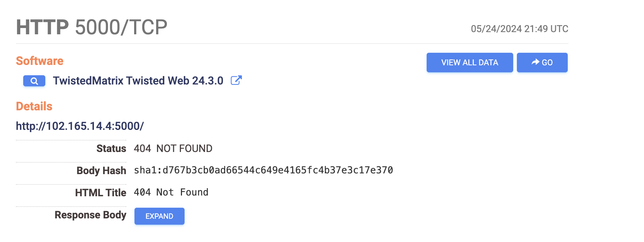Click the bold HTTP protocol heading word
This screenshot has width=644, height=242.
click(42, 27)
